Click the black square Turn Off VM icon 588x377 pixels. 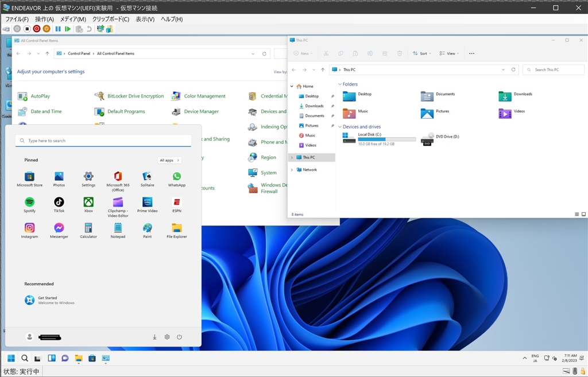pos(27,29)
